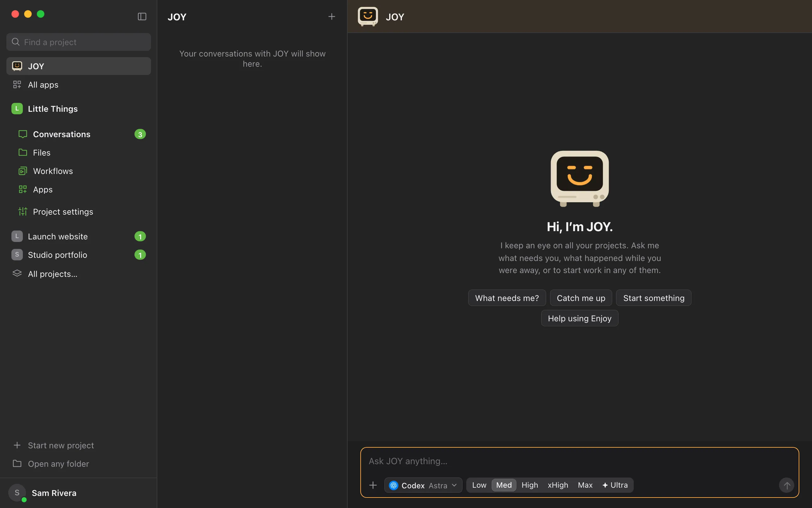Click the Conversations chat bubble icon

point(23,134)
